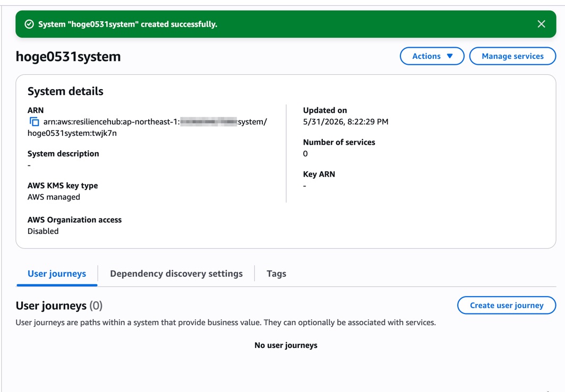Switch to the Tags tab
This screenshot has height=392, width=565.
(x=276, y=274)
